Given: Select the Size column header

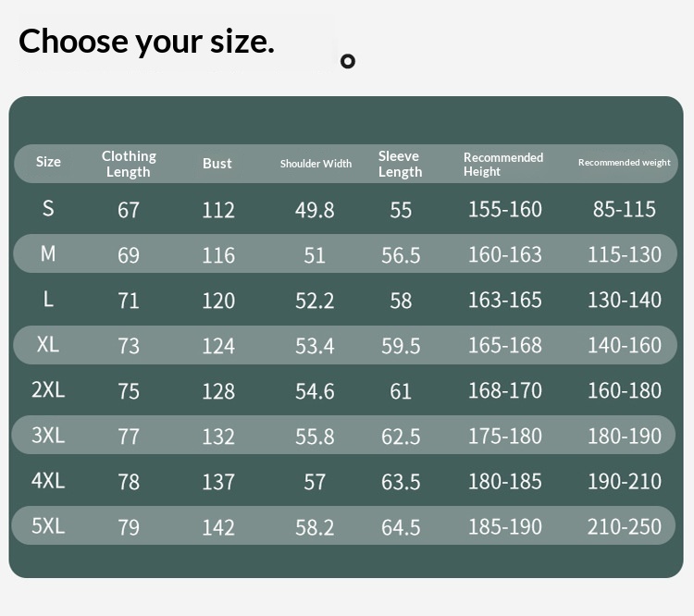Looking at the screenshot, I should (48, 162).
